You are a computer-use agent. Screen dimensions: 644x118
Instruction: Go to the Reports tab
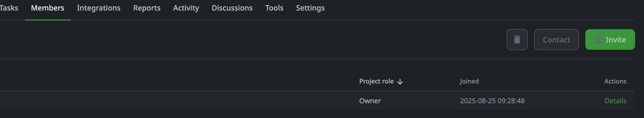[147, 8]
